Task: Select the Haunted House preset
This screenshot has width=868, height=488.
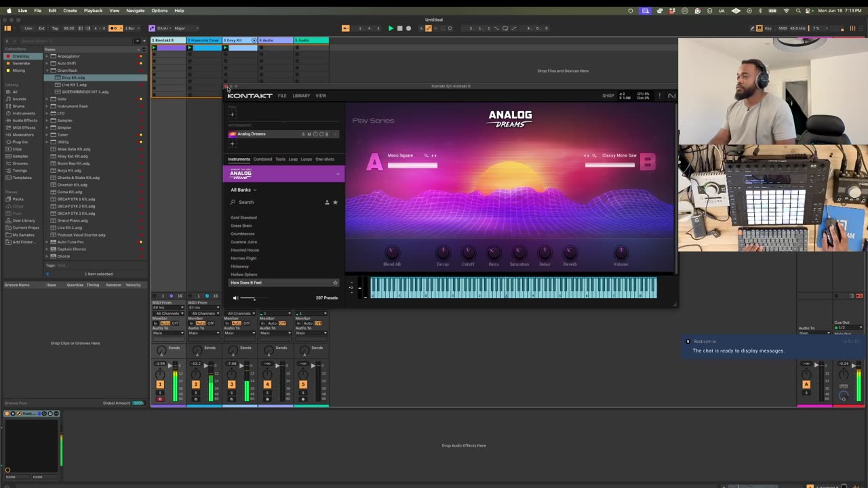Action: coord(245,250)
